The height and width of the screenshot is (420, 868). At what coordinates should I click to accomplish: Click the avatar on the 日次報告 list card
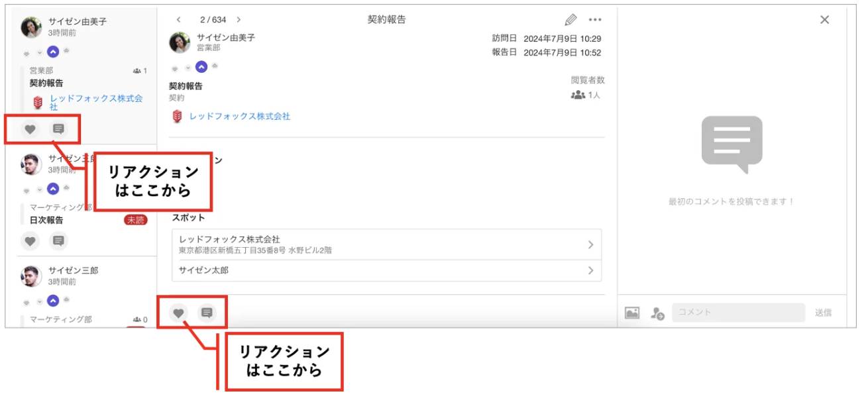[x=31, y=164]
